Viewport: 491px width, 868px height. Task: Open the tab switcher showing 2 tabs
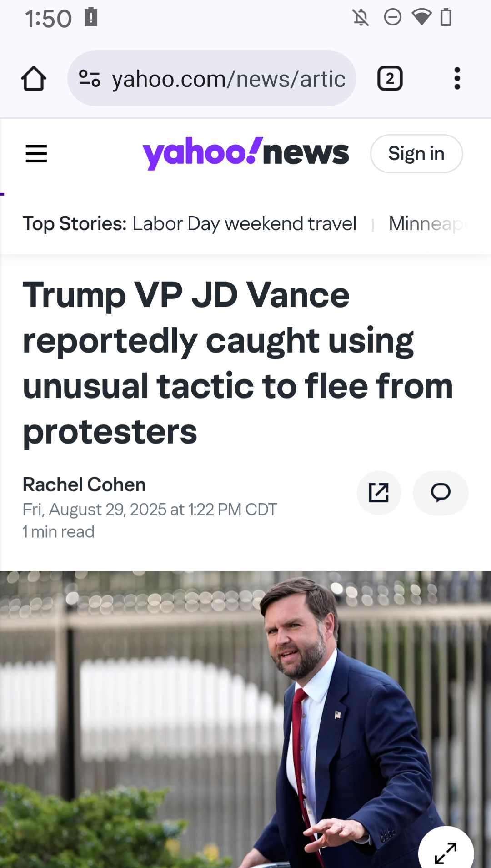click(x=390, y=79)
